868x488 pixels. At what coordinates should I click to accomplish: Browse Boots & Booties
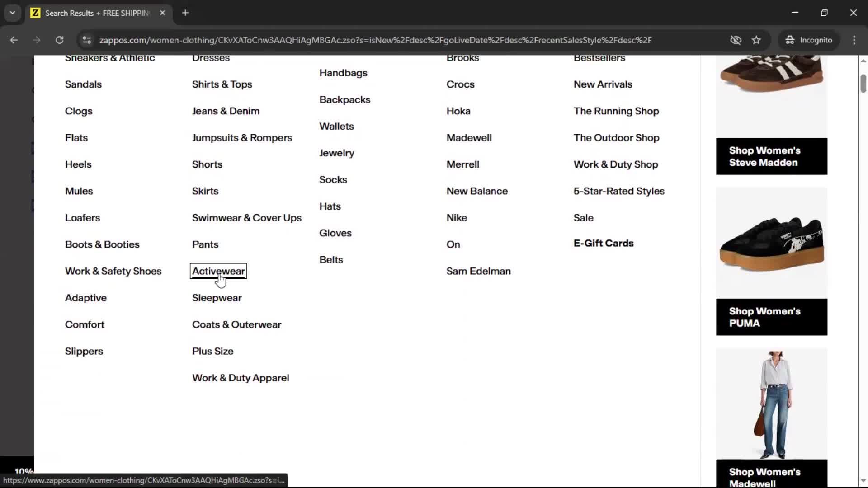[x=102, y=244]
